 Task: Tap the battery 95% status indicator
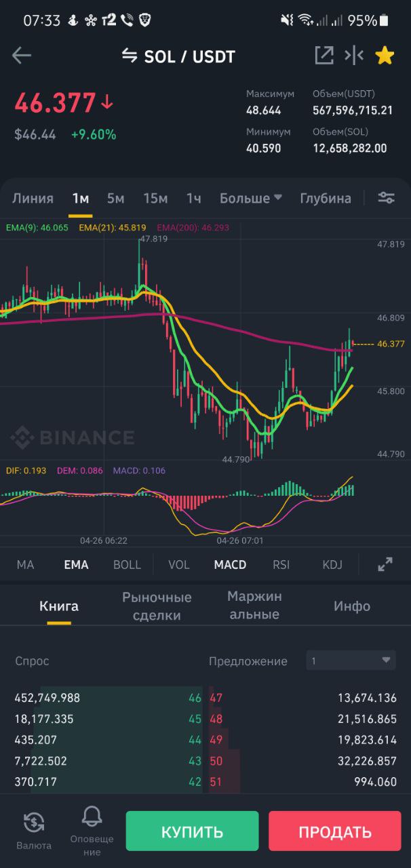click(x=370, y=20)
